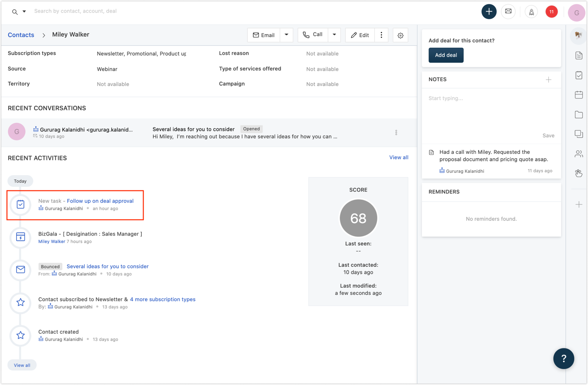Open the folder files icon in sidebar
This screenshot has width=588, height=385.
(x=579, y=115)
